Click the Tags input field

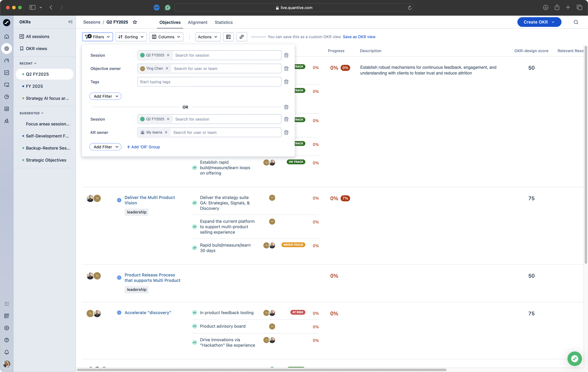pos(209,82)
